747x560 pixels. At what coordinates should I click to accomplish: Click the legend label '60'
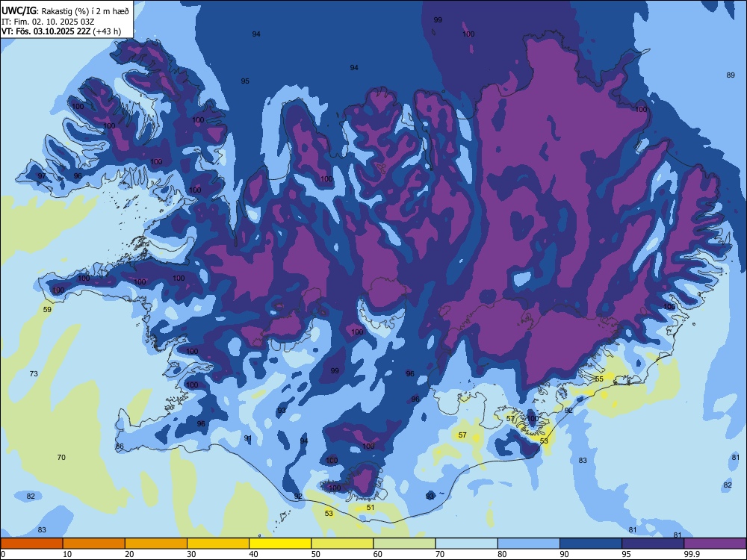point(378,554)
